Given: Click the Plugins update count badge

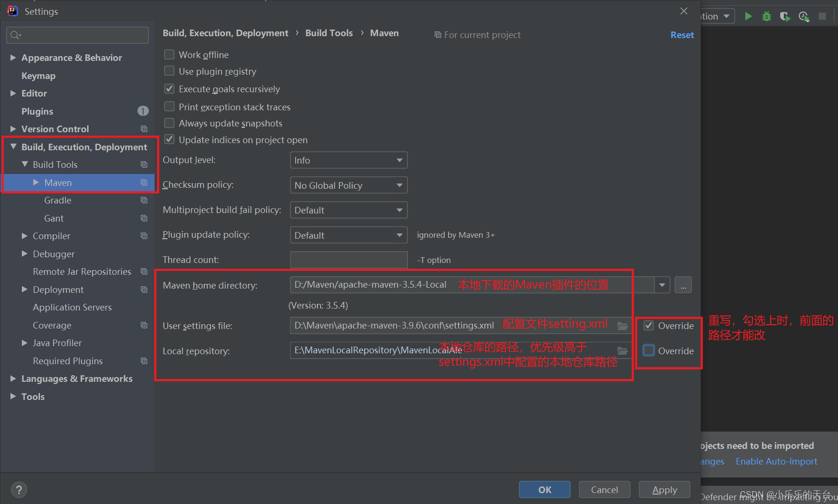Looking at the screenshot, I should 143,111.
